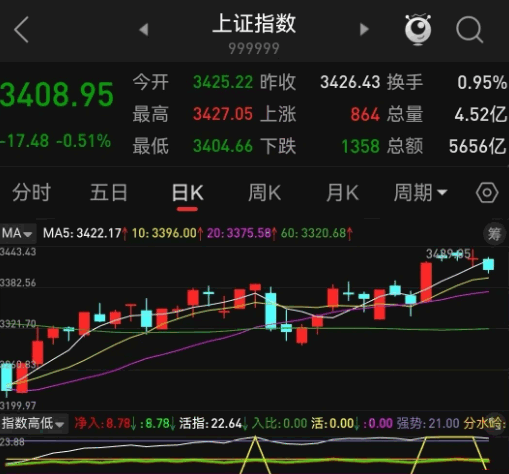Tap the 上涨 count 864
Image resolution: width=509 pixels, height=474 pixels.
click(365, 114)
